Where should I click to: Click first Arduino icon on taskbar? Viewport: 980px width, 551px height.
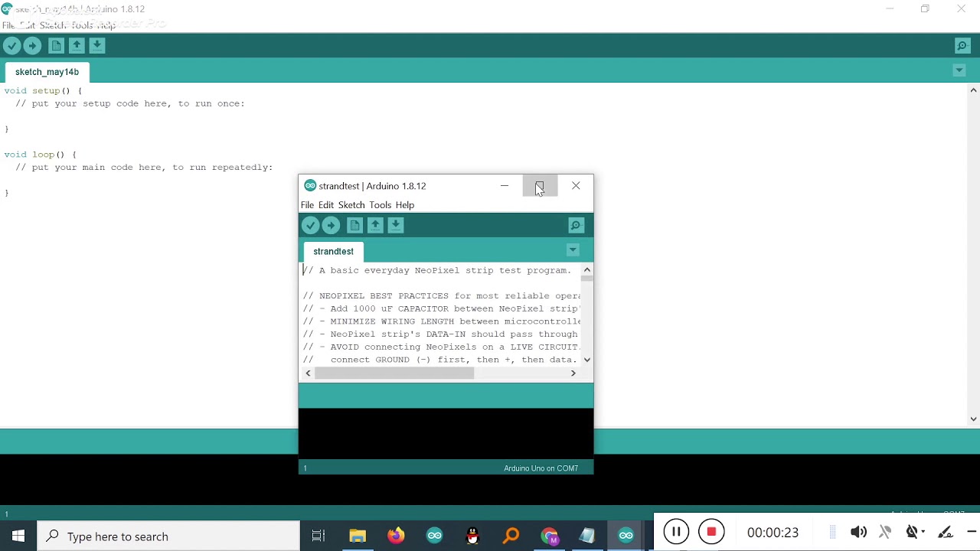click(x=435, y=536)
